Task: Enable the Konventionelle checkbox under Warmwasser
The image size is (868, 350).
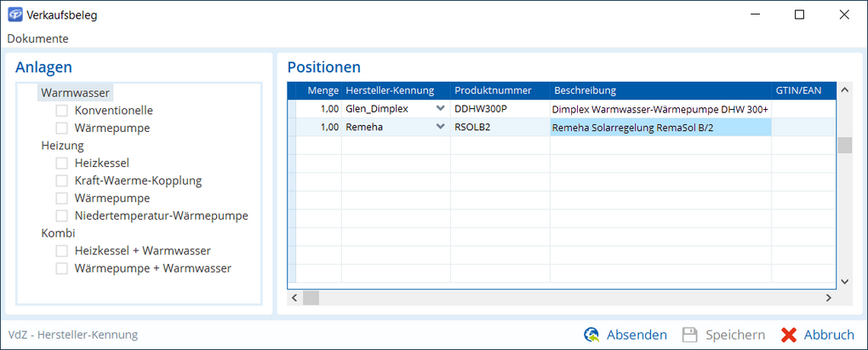Action: point(62,111)
